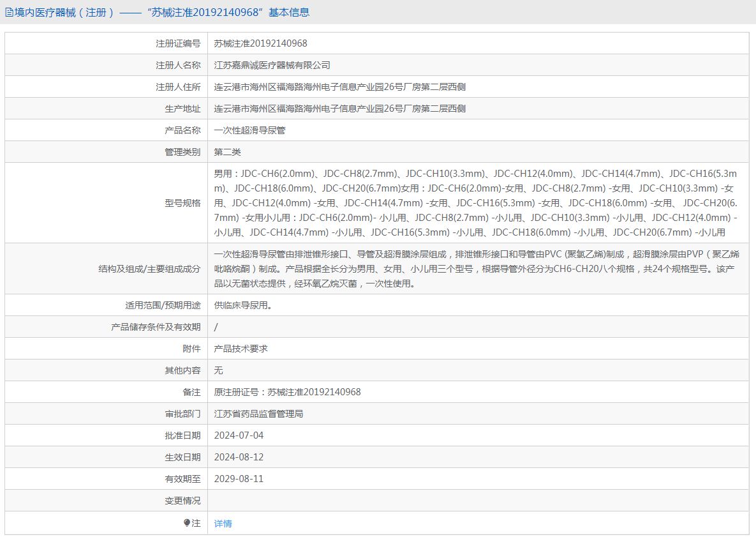The image size is (756, 537).
Task: Click the 注 label beside the lightbulb
Action: coord(196,523)
